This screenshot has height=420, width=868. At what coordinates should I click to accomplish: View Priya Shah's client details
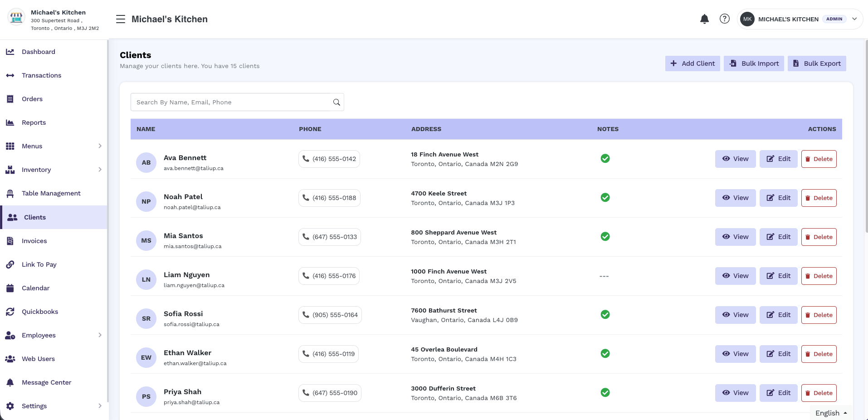point(735,393)
